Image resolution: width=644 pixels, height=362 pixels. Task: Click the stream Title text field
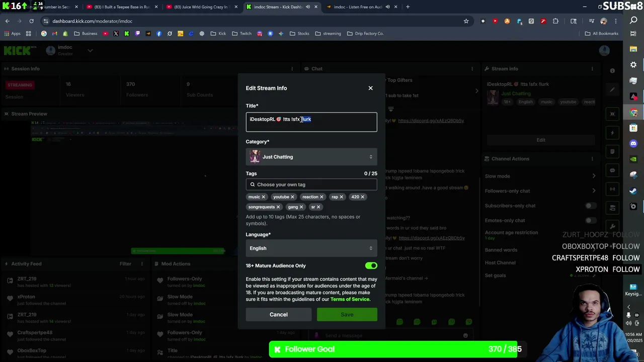pyautogui.click(x=311, y=122)
